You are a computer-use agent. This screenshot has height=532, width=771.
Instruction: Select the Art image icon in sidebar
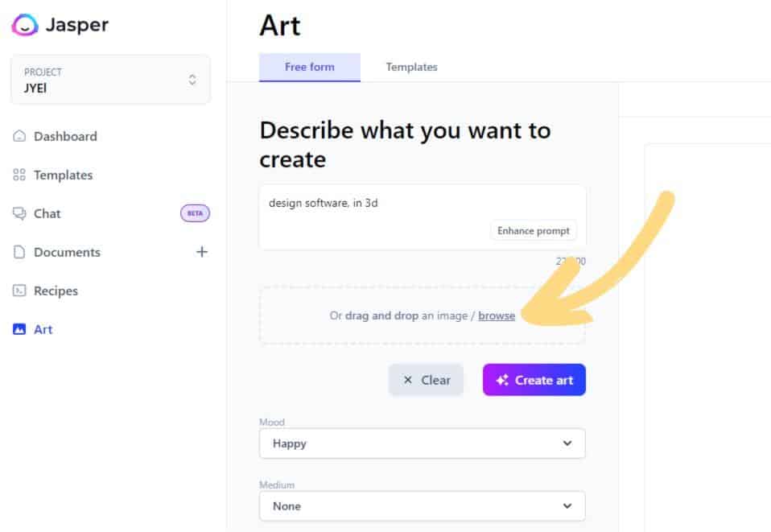point(19,329)
